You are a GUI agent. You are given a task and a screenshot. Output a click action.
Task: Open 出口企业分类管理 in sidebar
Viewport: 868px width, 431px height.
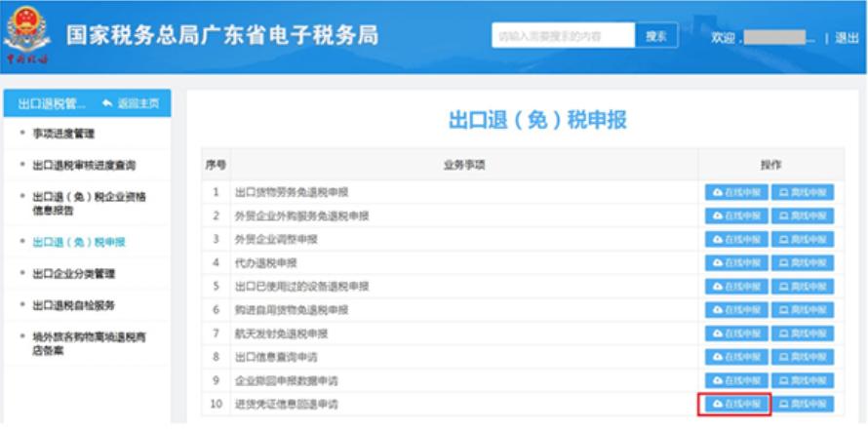click(73, 273)
